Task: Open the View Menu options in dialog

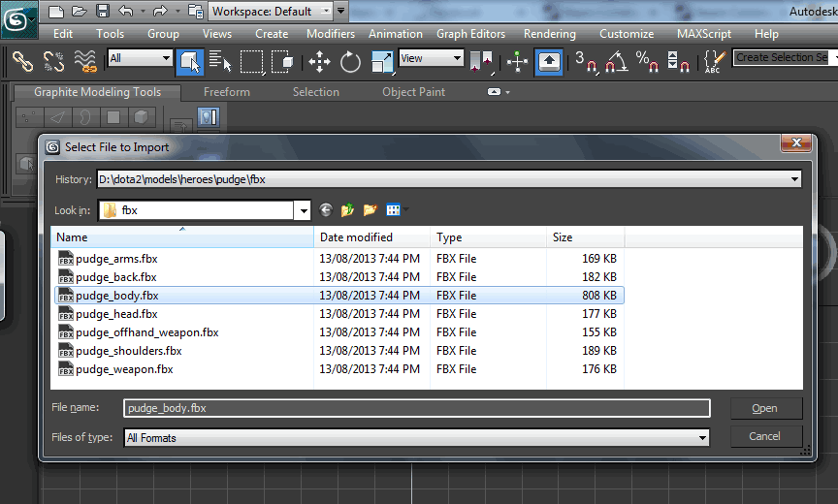Action: [397, 210]
